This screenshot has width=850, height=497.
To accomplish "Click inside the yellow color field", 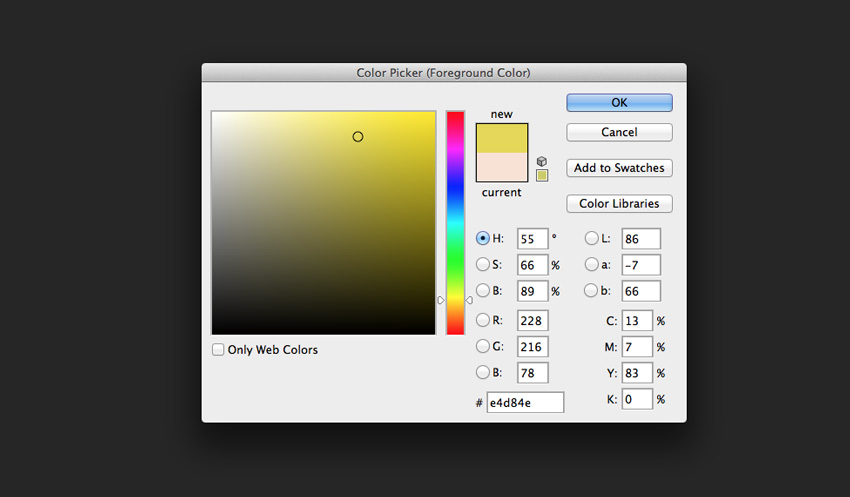I will [323, 222].
